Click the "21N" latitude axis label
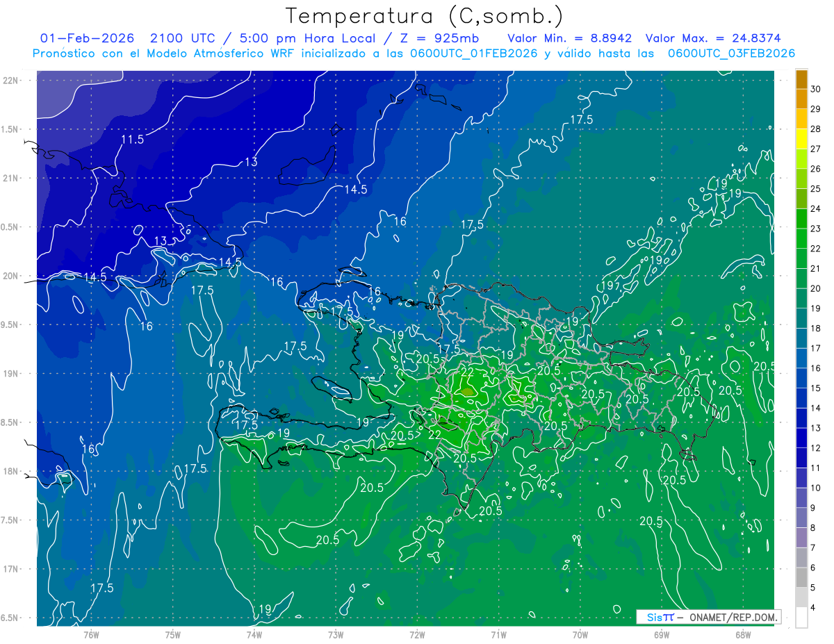 pos(11,178)
